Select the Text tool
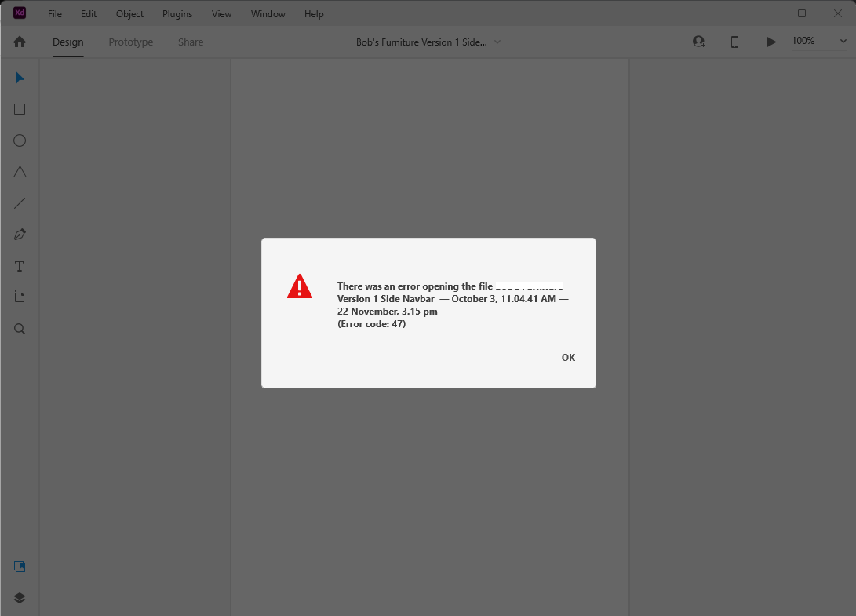 [x=20, y=266]
